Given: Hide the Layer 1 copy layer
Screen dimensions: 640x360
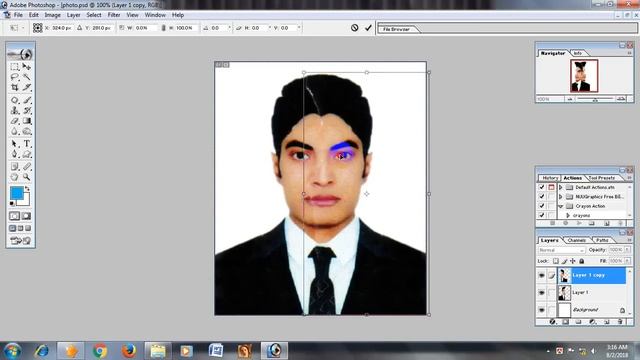Looking at the screenshot, I should coord(542,276).
